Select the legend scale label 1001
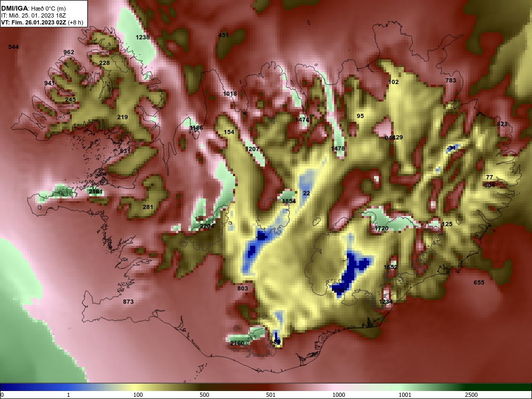 (405, 395)
